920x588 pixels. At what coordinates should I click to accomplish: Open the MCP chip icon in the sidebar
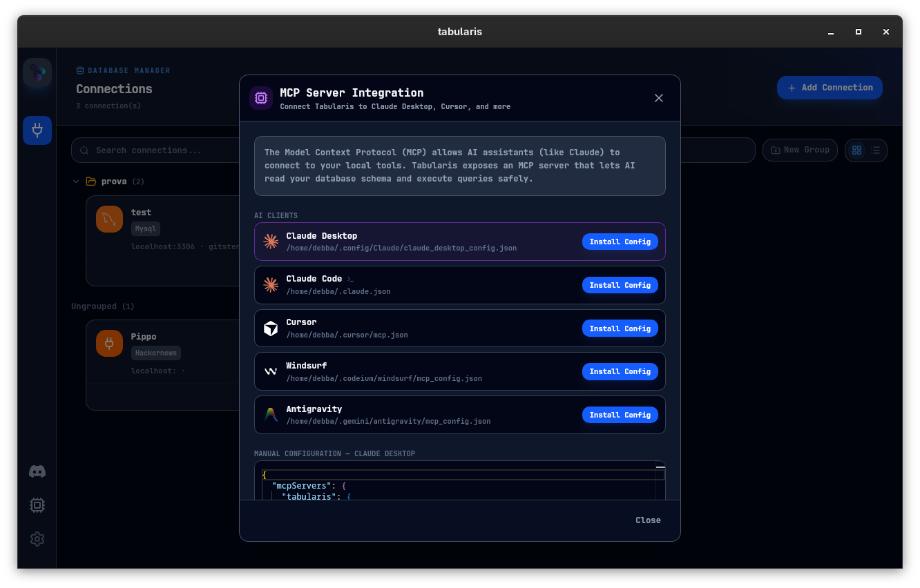[37, 504]
